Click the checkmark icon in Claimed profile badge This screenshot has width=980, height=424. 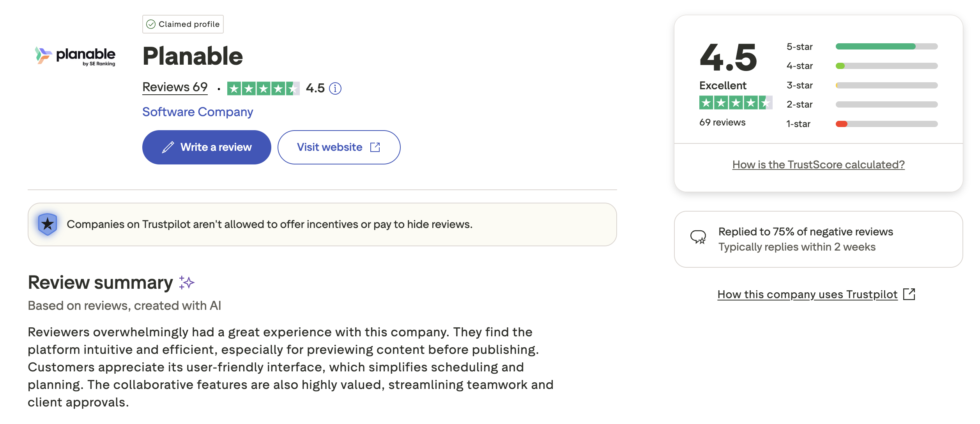tap(151, 24)
